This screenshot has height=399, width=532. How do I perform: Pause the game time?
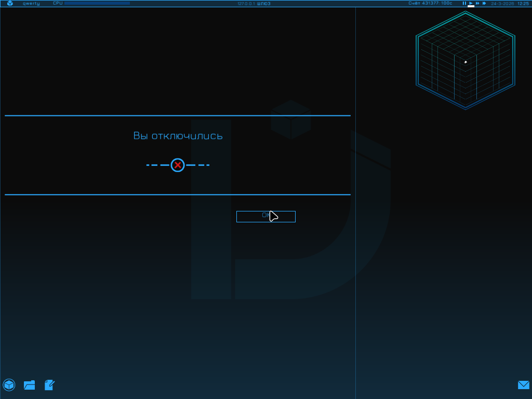coord(464,4)
